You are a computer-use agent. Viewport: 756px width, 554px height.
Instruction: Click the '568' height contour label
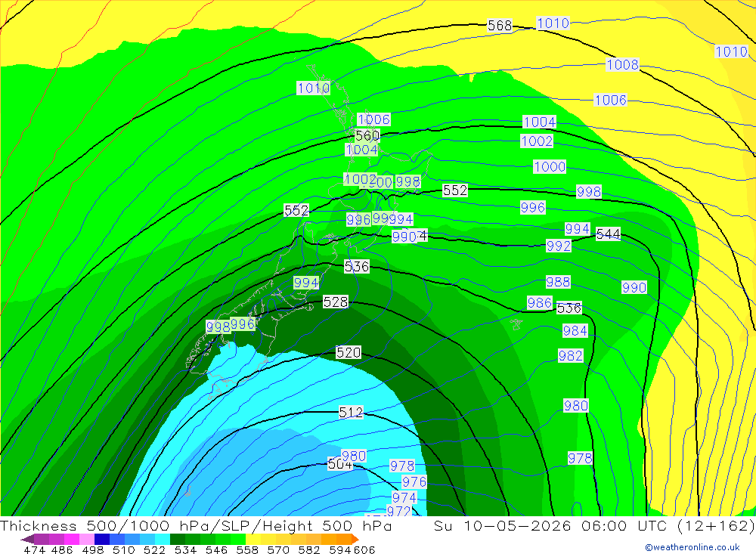click(x=500, y=26)
